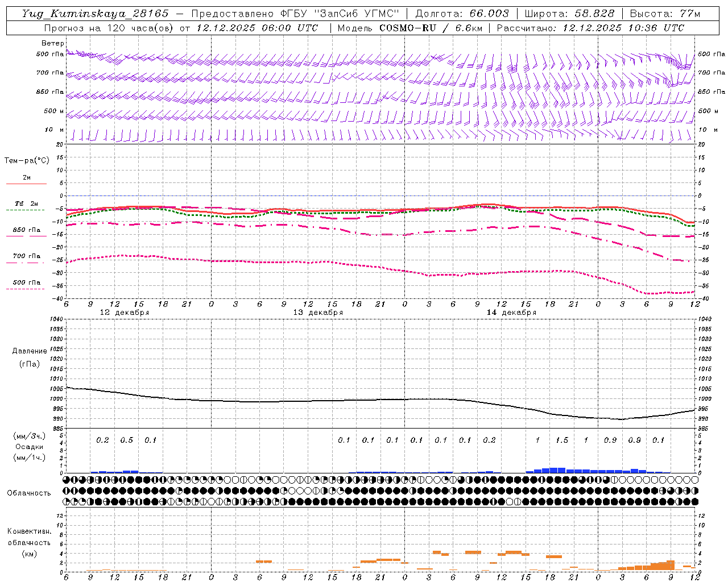Click the 500 гПа temperature legend dotted line
Screen dimensions: 728x582
click(x=25, y=289)
